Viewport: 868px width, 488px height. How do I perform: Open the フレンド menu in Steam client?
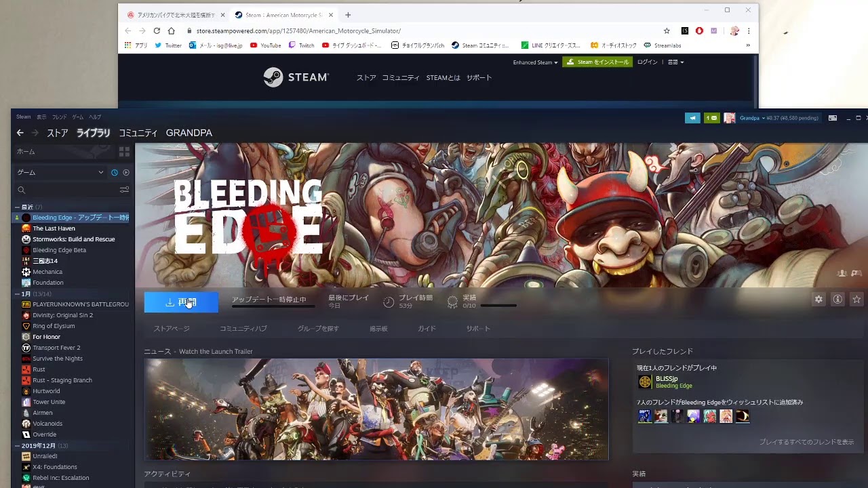click(x=59, y=117)
